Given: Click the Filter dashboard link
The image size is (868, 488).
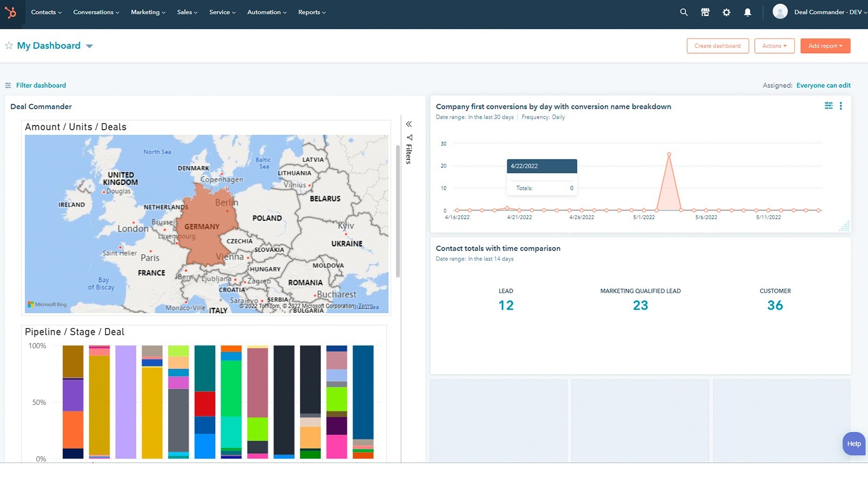Looking at the screenshot, I should tap(41, 85).
